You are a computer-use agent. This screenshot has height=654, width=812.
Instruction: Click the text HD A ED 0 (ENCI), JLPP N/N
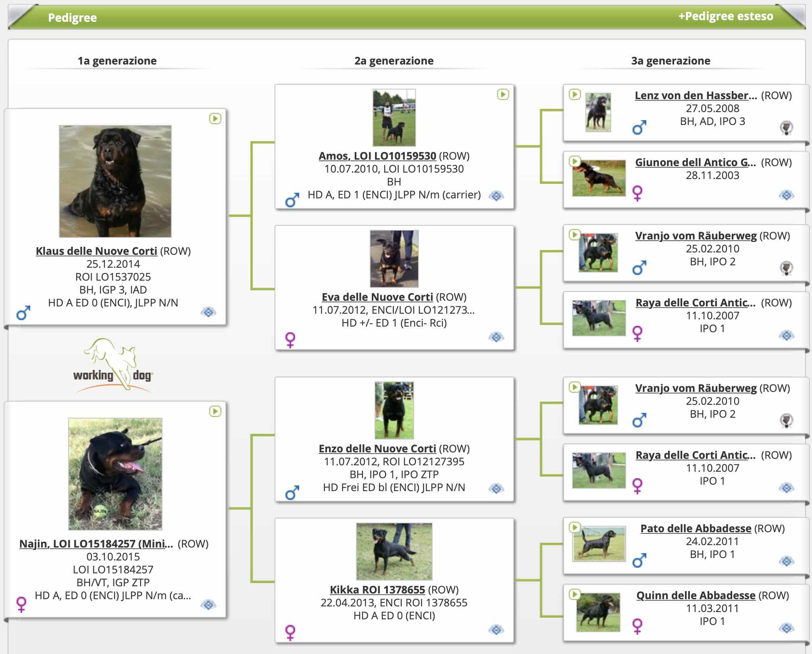(x=113, y=302)
